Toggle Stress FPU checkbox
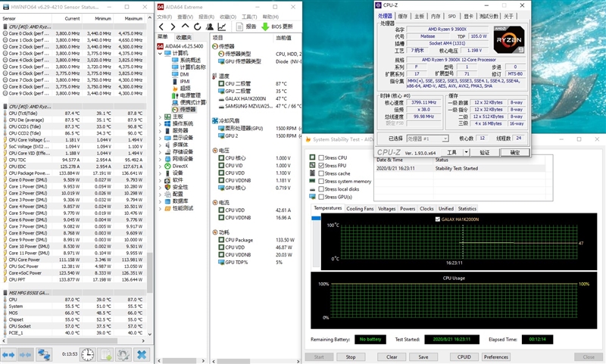 pyautogui.click(x=321, y=165)
